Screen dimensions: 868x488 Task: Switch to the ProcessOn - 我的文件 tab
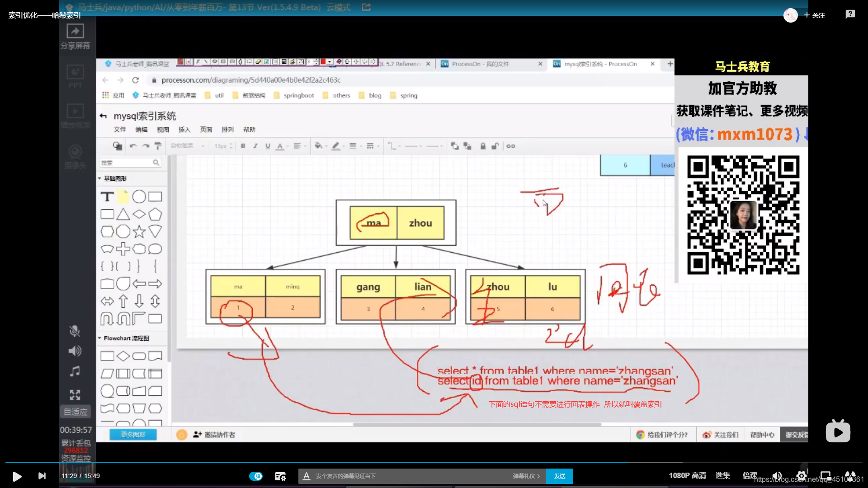coord(480,64)
